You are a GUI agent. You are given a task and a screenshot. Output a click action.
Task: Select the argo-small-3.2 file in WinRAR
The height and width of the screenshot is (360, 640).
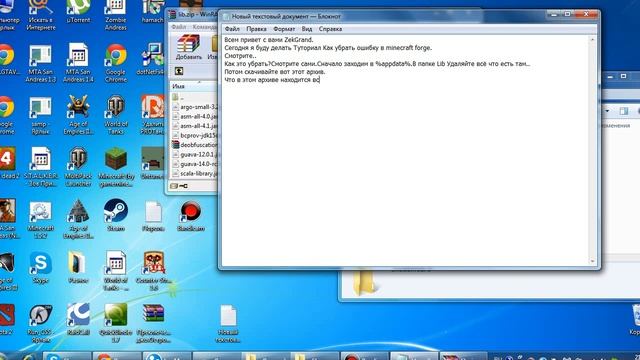[x=195, y=107]
